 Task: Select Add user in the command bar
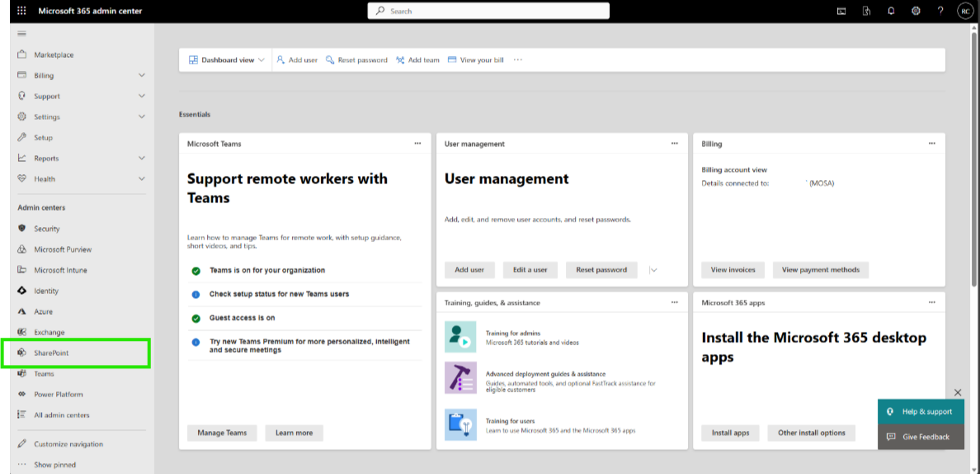coord(297,60)
